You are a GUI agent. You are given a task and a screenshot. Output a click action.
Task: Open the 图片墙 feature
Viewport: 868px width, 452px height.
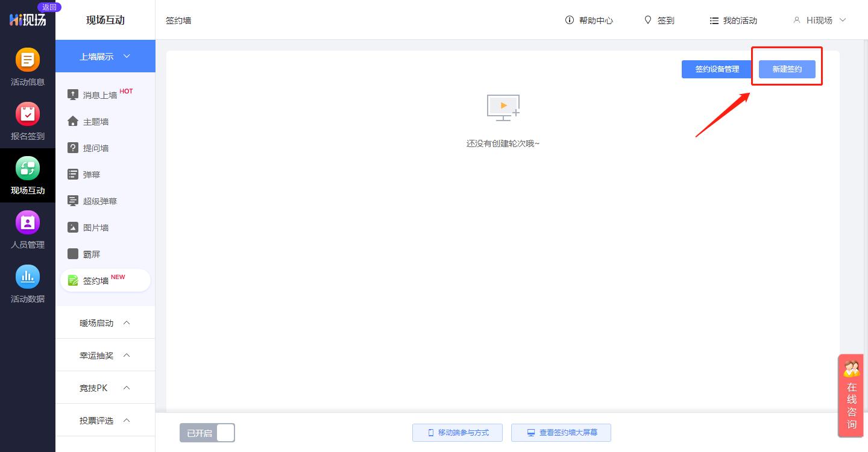(96, 227)
